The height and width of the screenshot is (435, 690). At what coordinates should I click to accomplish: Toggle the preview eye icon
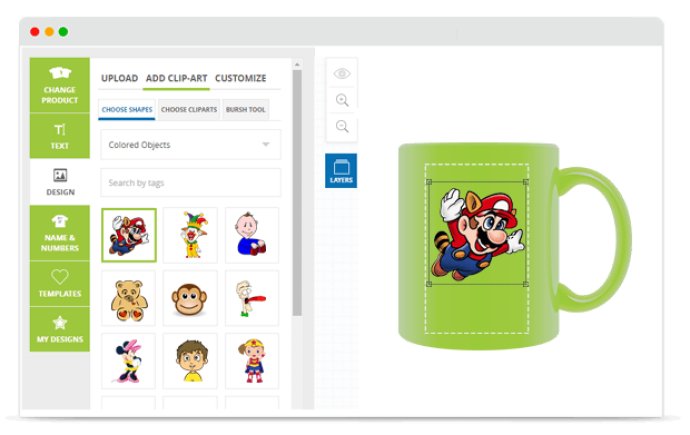pyautogui.click(x=342, y=73)
